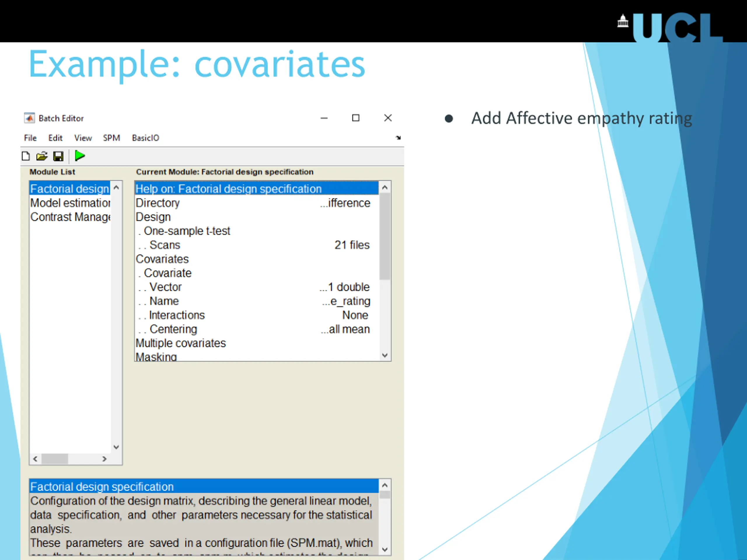Run the batch with green play arrow
747x560 pixels.
tap(80, 156)
